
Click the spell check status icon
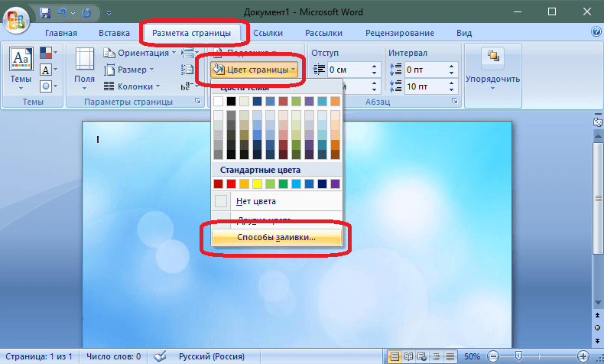[x=161, y=356]
